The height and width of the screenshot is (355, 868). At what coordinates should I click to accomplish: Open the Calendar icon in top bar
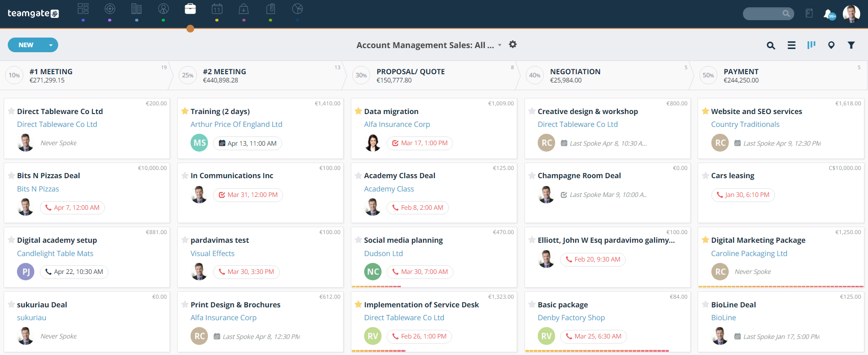217,9
